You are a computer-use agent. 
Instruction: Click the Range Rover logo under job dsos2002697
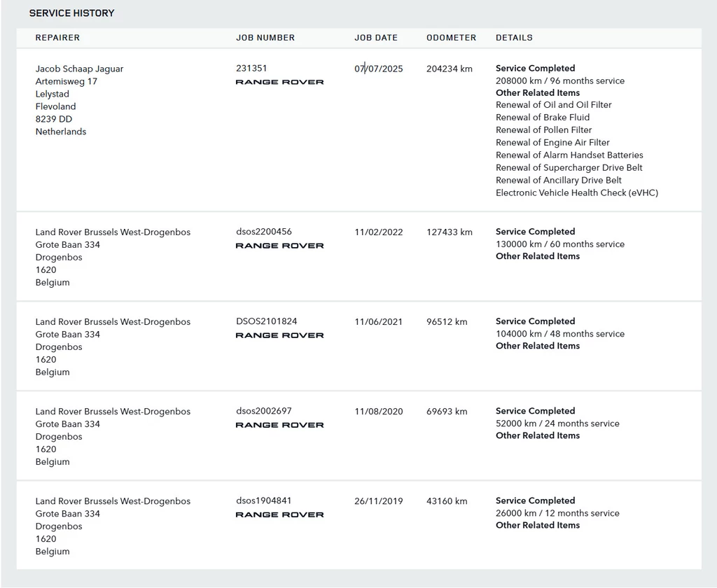[279, 425]
